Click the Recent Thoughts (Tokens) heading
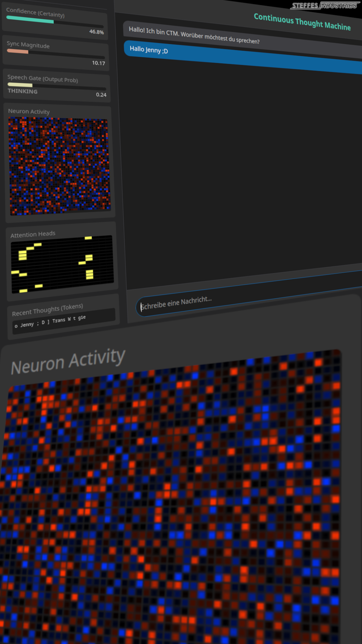 (47, 310)
